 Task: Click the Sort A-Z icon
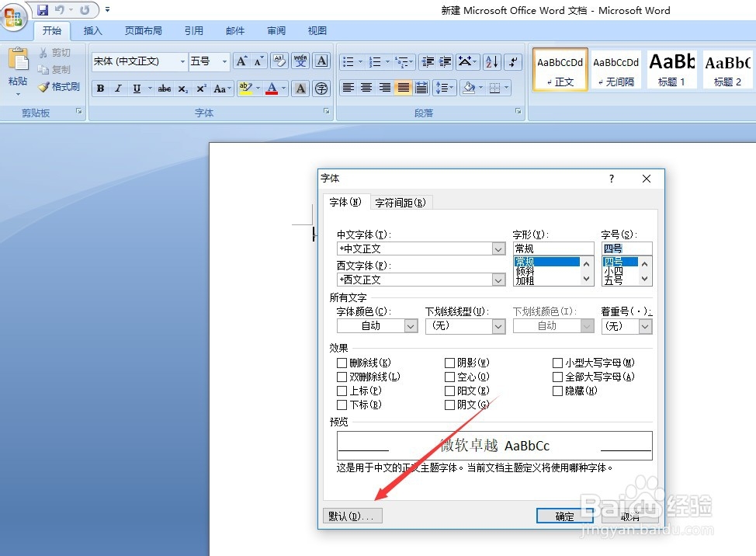click(491, 61)
